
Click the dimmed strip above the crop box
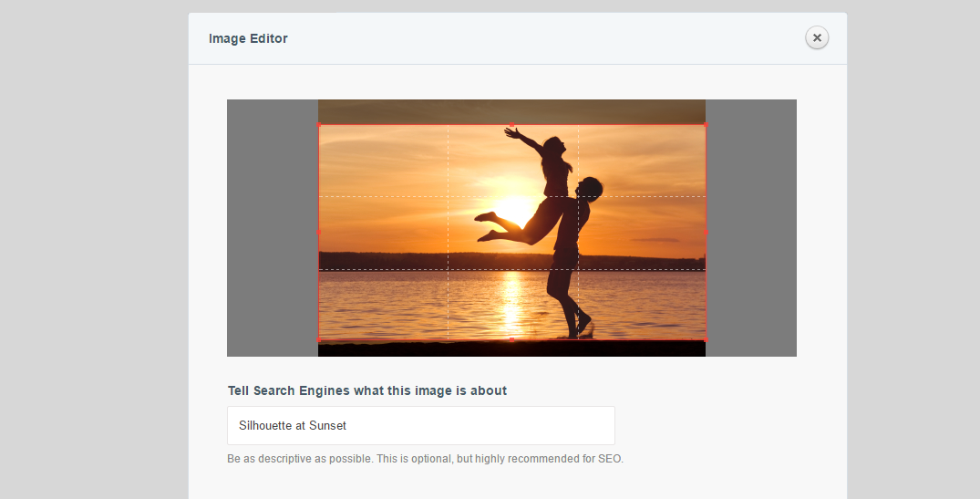coord(511,110)
